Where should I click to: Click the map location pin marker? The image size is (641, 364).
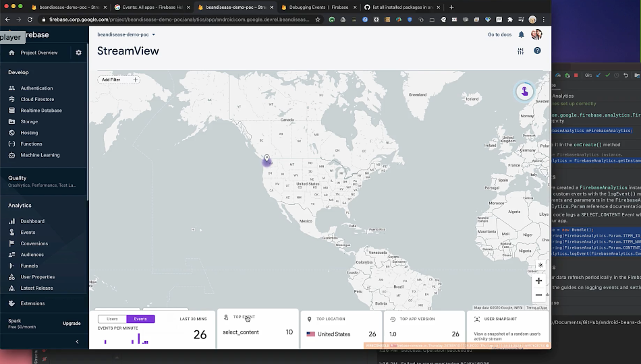pyautogui.click(x=267, y=158)
